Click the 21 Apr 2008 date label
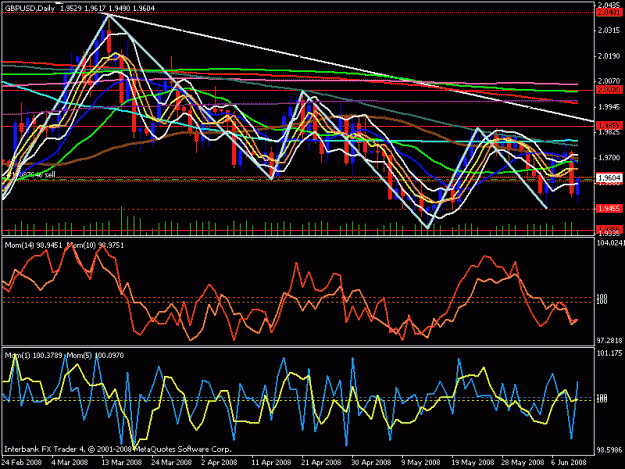The image size is (625, 469). pyautogui.click(x=321, y=462)
